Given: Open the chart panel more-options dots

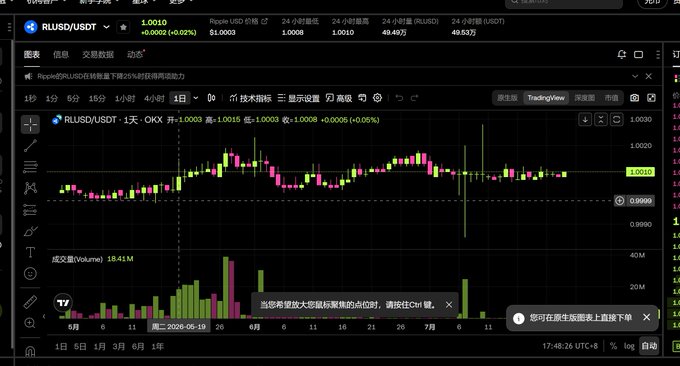Looking at the screenshot, I should tap(658, 54).
